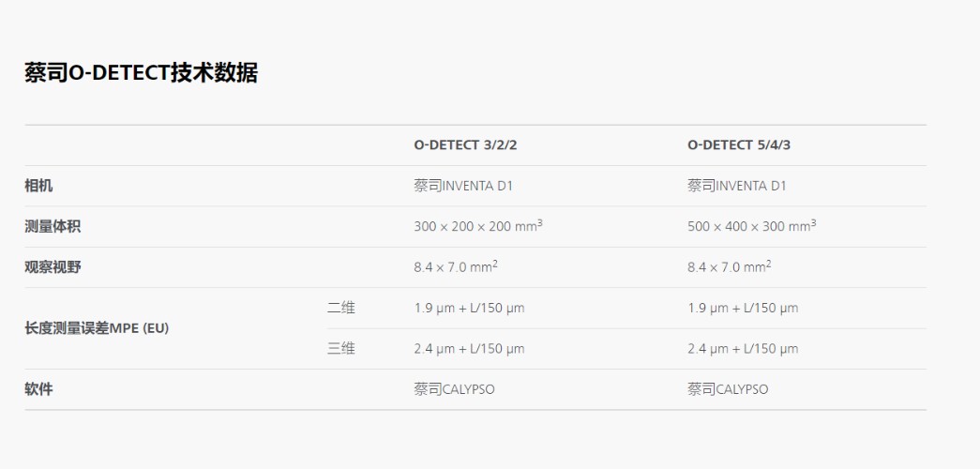Screen dimensions: 980x469
Task: Select 2.4 µm + L/150 µm under O-DETECT 5/4/3
Action: (743, 349)
